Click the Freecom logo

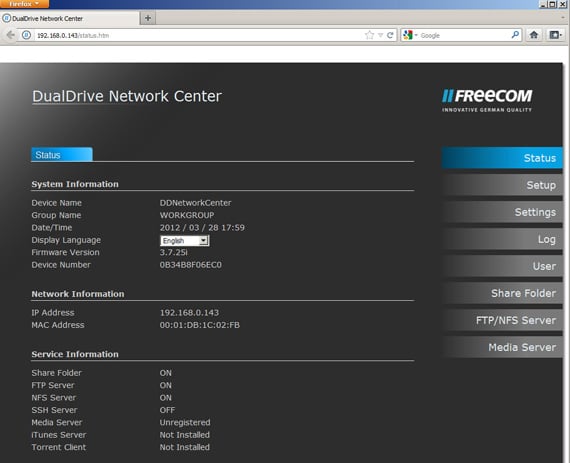pyautogui.click(x=487, y=100)
